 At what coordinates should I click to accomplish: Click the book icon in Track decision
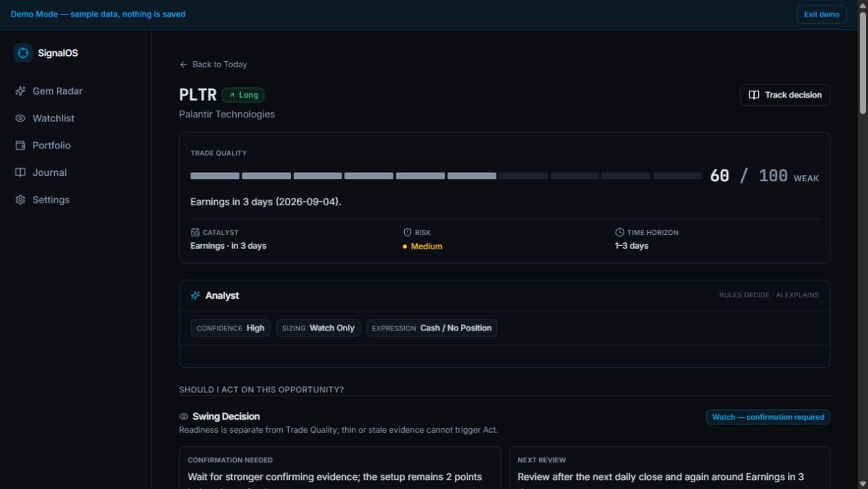tap(754, 95)
